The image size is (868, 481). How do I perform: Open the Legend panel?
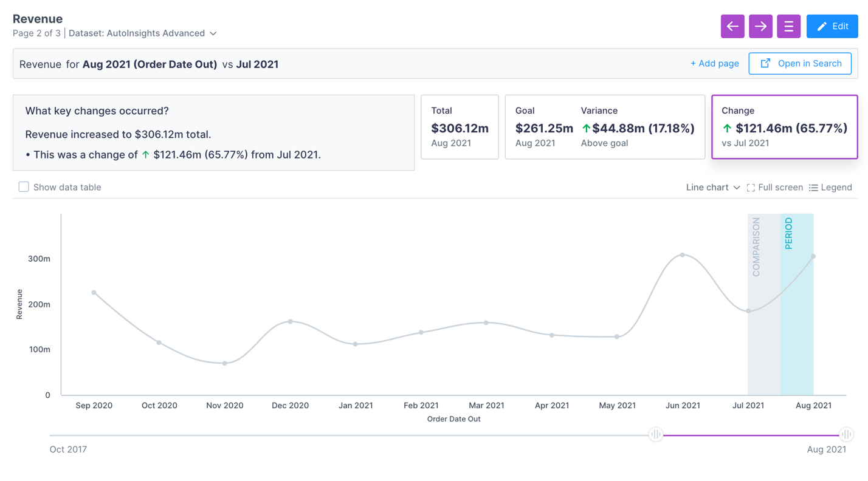coord(830,187)
